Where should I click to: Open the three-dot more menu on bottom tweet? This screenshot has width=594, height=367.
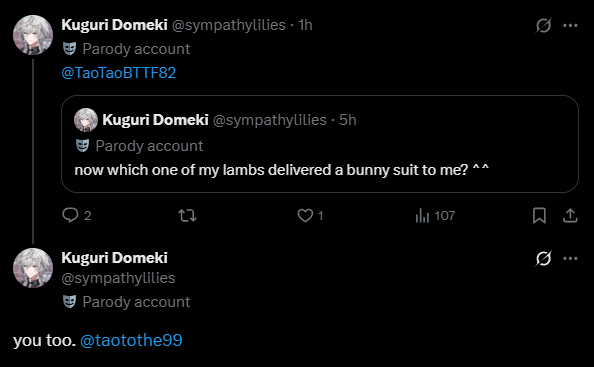570,258
